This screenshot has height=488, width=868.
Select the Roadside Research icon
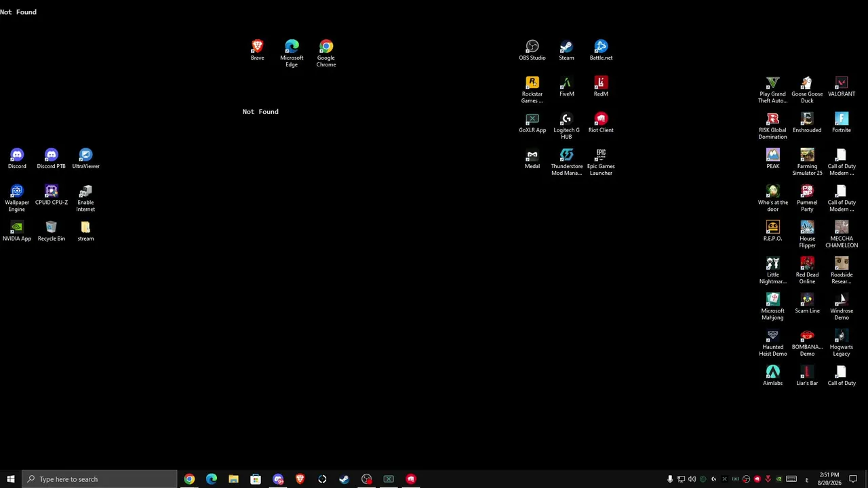pos(842,270)
